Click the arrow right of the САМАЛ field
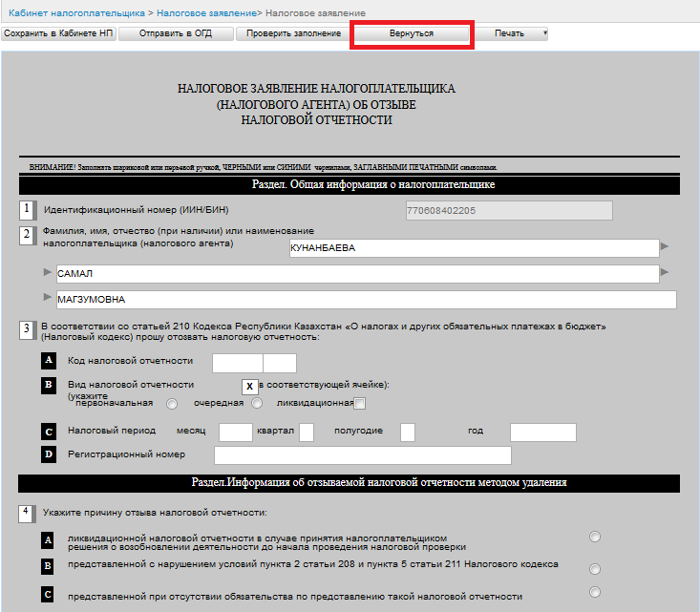The image size is (700, 612). coord(665,274)
